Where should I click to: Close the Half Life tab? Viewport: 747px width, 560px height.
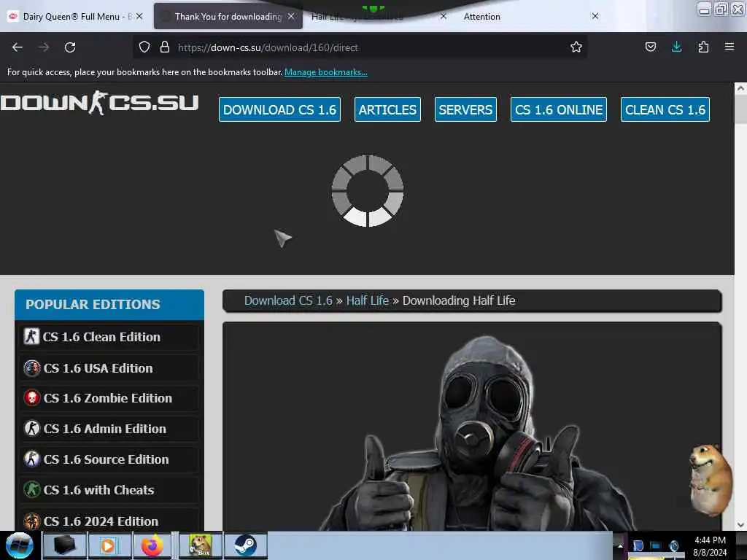[443, 16]
